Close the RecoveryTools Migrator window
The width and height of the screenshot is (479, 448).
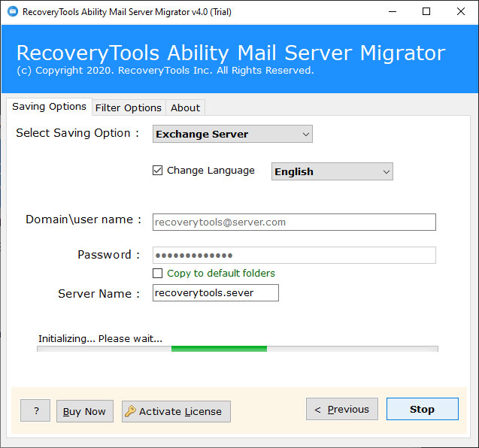[461, 11]
